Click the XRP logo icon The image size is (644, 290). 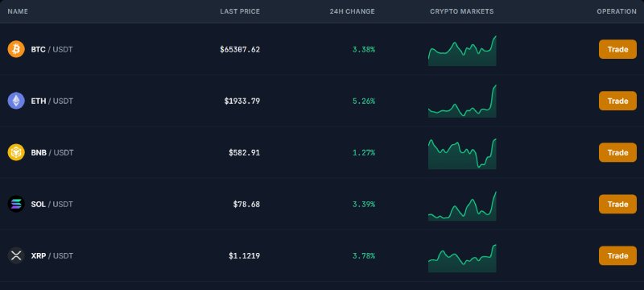pos(16,255)
